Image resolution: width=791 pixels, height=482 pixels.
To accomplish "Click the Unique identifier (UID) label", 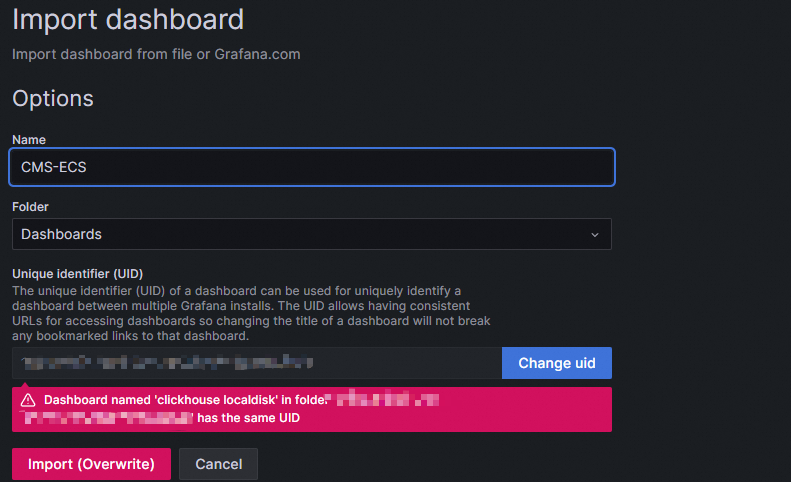I will pyautogui.click(x=79, y=274).
